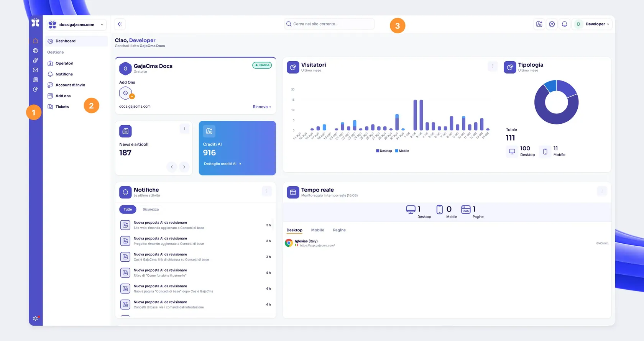Expand the Developer user menu
This screenshot has width=644, height=341.
point(592,24)
